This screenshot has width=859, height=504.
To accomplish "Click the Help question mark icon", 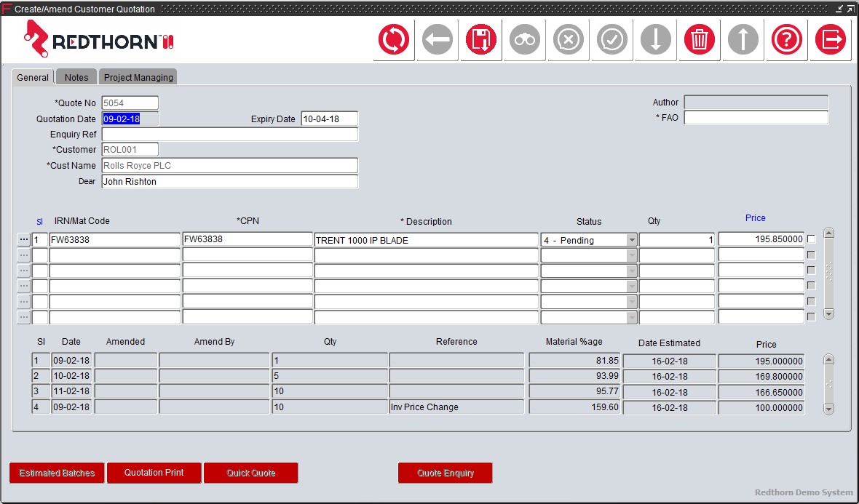I will 786,40.
